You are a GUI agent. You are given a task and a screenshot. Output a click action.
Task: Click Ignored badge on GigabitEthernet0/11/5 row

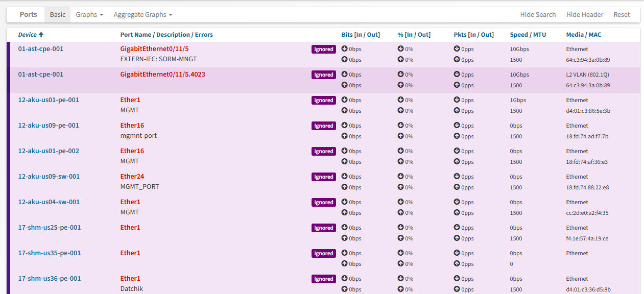point(324,50)
